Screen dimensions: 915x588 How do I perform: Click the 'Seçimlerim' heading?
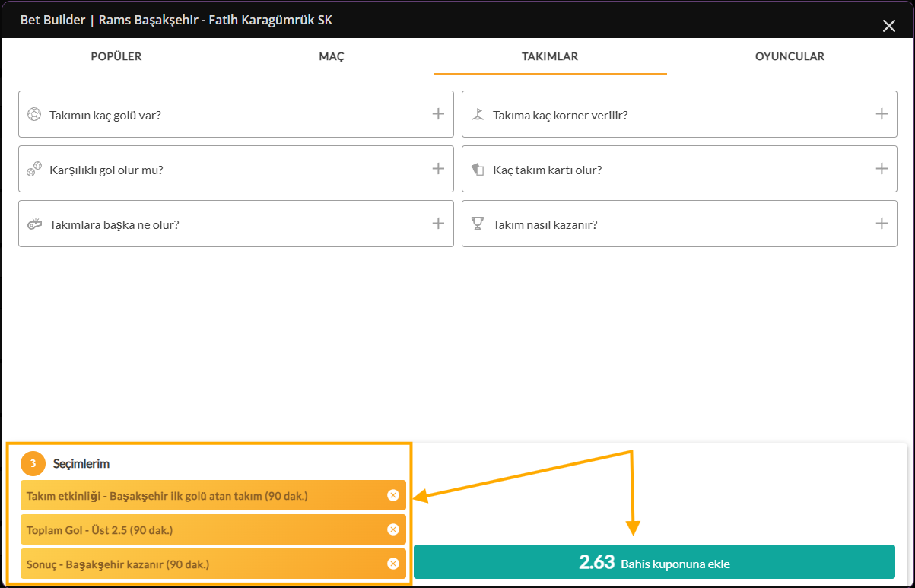pos(81,463)
